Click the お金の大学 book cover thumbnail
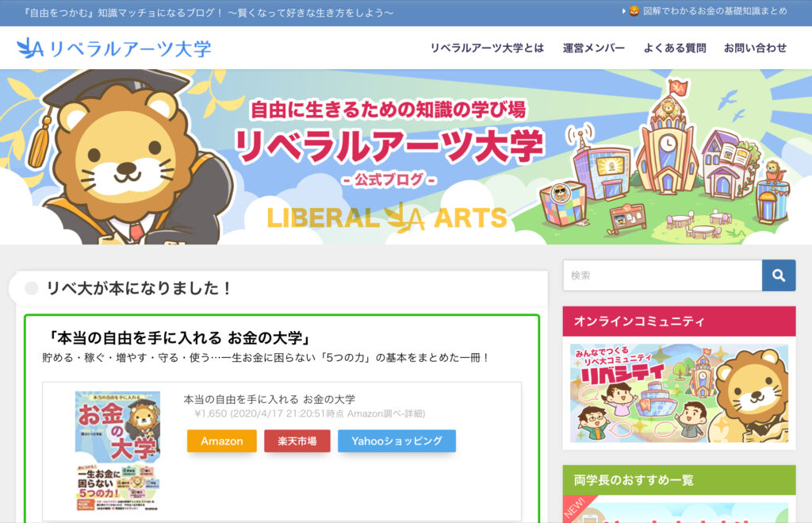The height and width of the screenshot is (523, 812). tap(118, 452)
